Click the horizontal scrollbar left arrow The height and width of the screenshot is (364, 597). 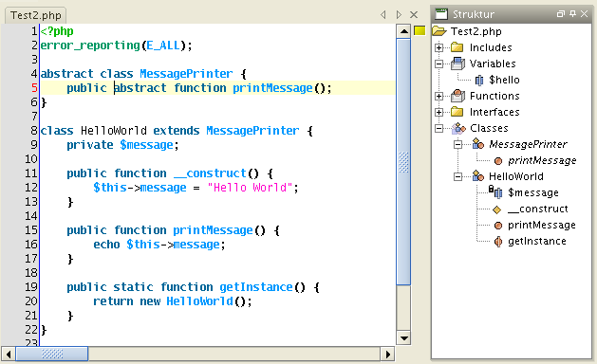(8, 355)
